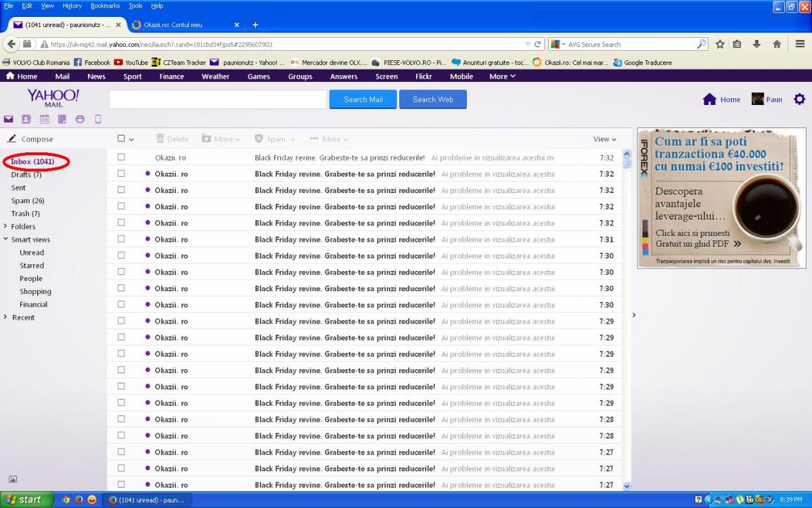This screenshot has width=812, height=508.
Task: Reload the page with the refresh icon
Action: click(538, 44)
